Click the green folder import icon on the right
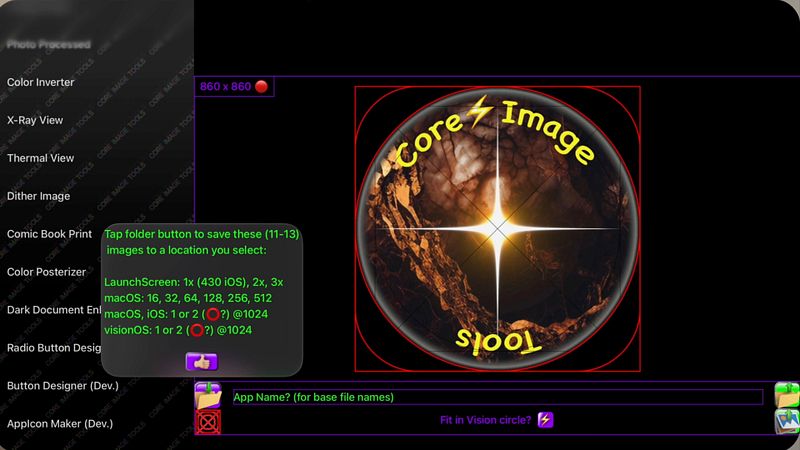The image size is (800, 450). (787, 395)
